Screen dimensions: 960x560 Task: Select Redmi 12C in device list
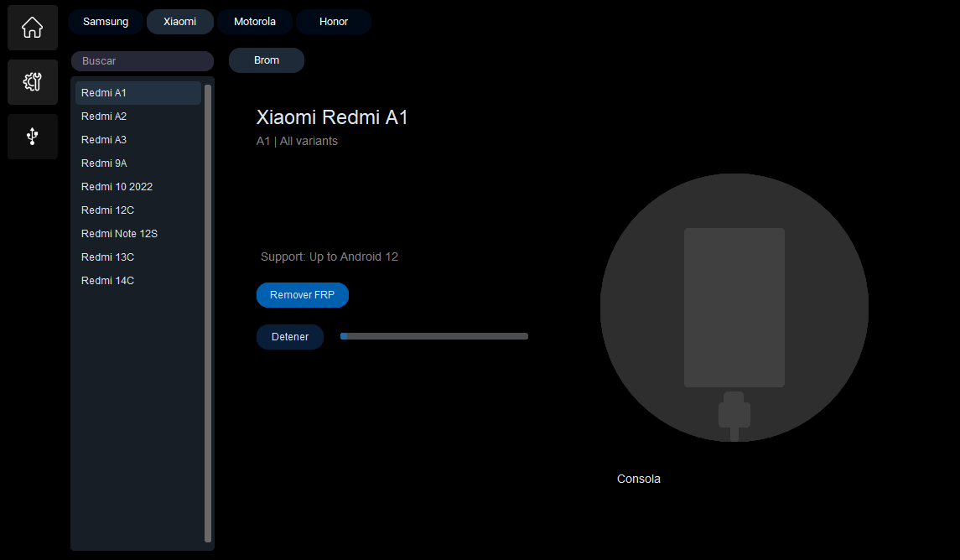(138, 210)
